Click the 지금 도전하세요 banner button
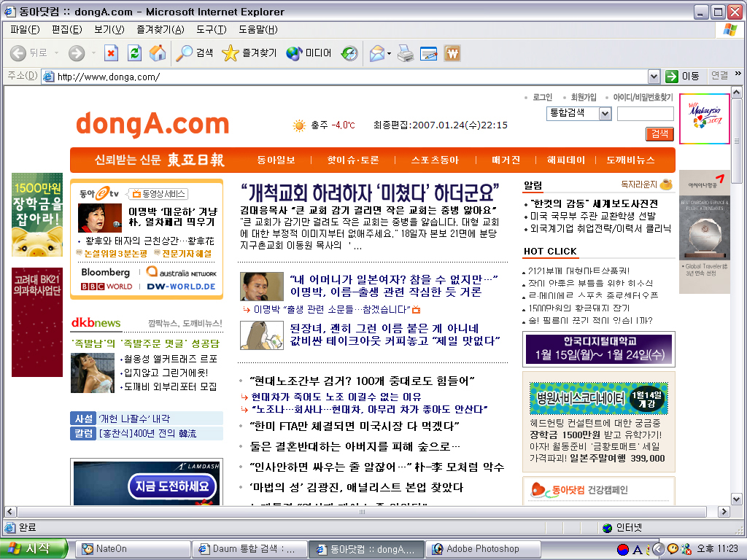The height and width of the screenshot is (560, 747). point(172,486)
